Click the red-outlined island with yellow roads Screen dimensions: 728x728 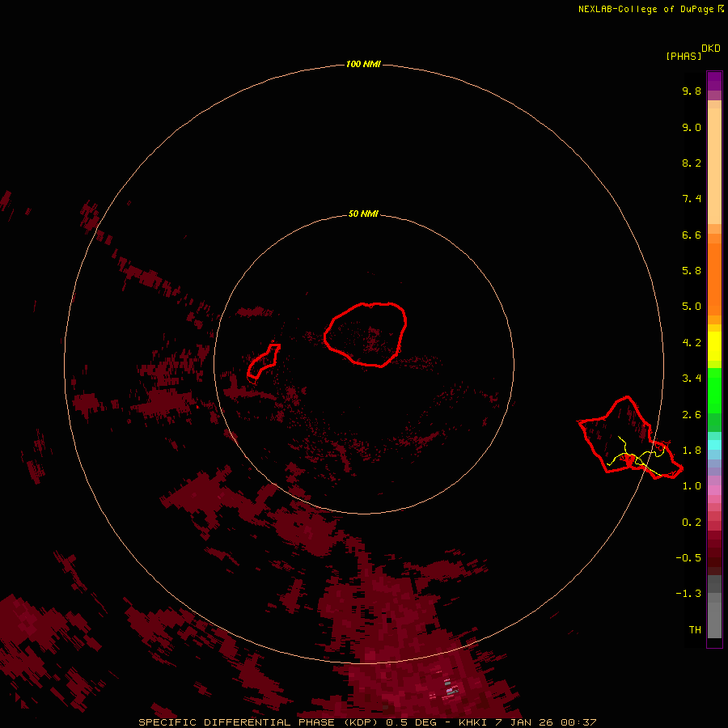[630, 438]
